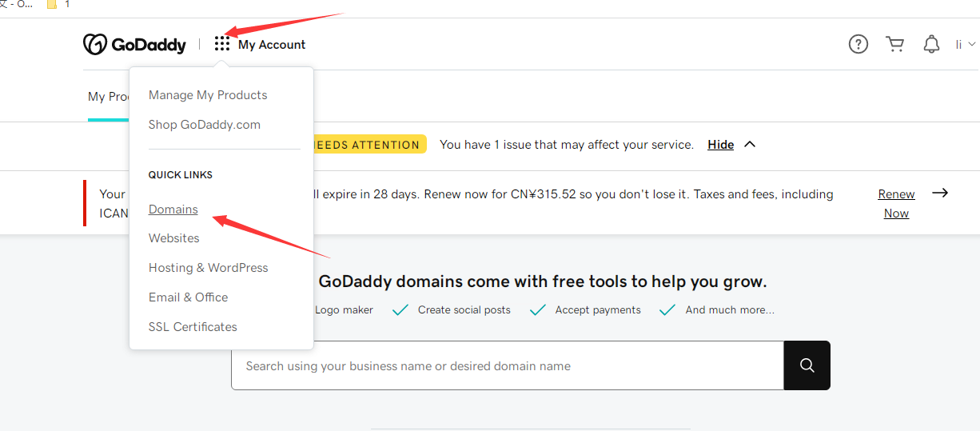Click the QUICK LINKS heading
This screenshot has height=431, width=980.
[181, 175]
